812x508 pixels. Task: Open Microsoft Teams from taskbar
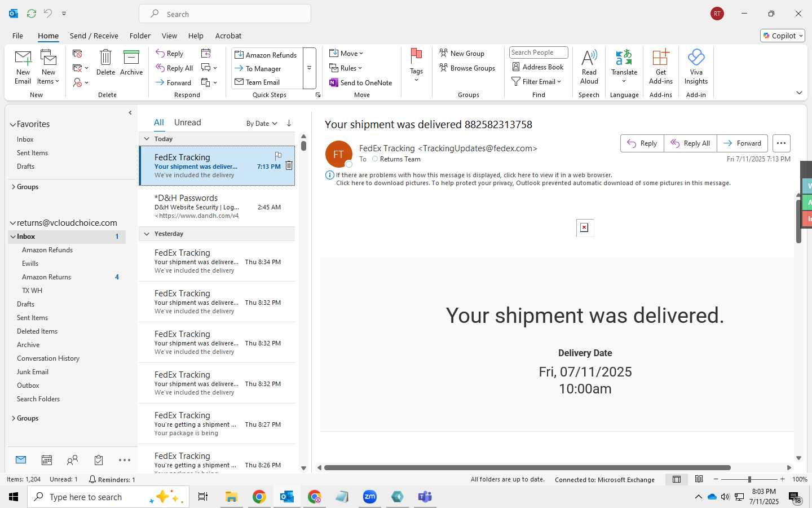coord(425,497)
